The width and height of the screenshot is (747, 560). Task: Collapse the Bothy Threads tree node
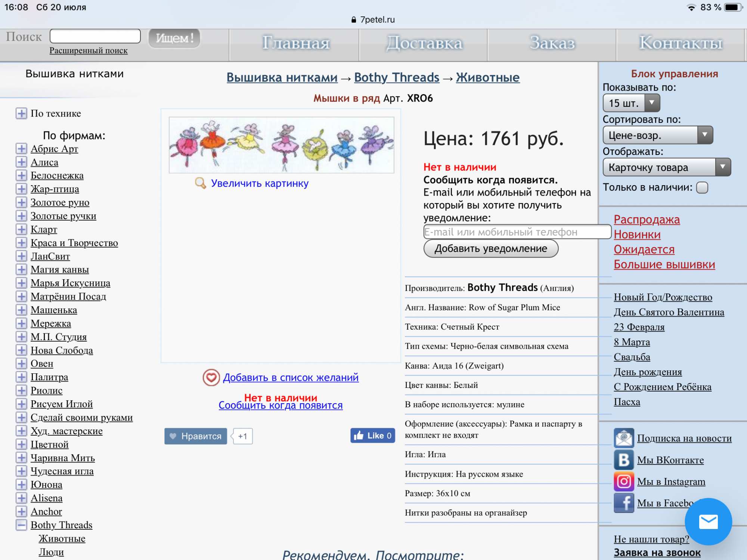[21, 525]
